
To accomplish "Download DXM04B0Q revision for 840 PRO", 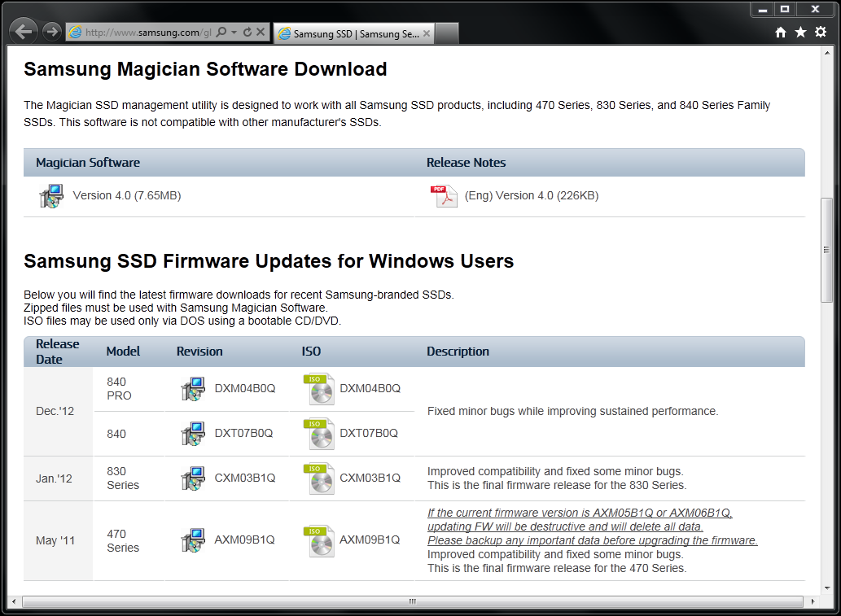I will point(244,389).
